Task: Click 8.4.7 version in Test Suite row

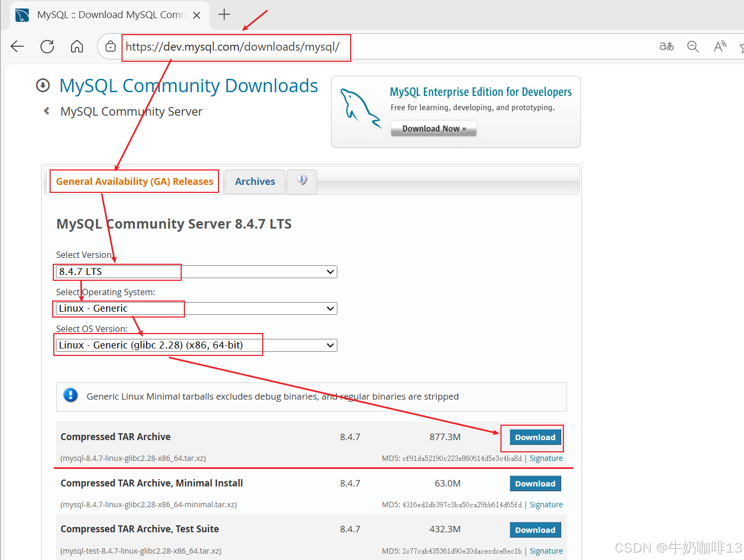Action: click(x=350, y=530)
